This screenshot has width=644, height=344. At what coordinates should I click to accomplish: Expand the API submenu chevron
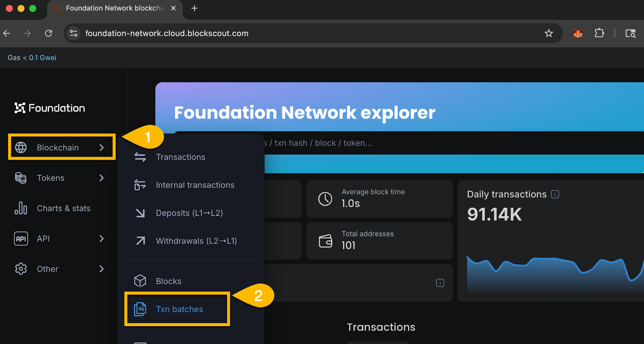coord(101,239)
